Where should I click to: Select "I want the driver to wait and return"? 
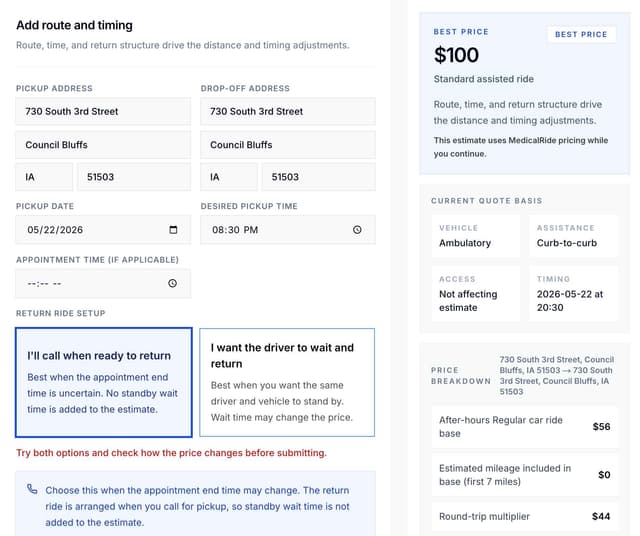[287, 383]
